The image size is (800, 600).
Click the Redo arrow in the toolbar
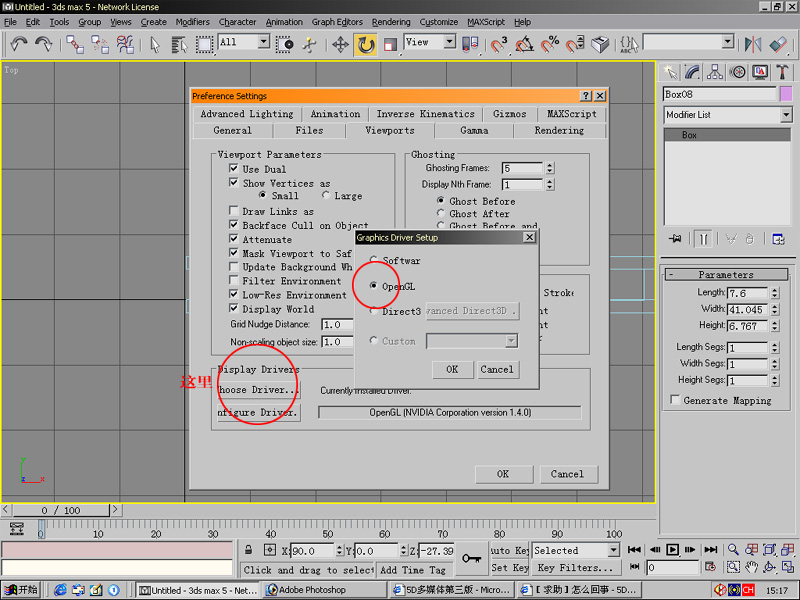coord(43,44)
